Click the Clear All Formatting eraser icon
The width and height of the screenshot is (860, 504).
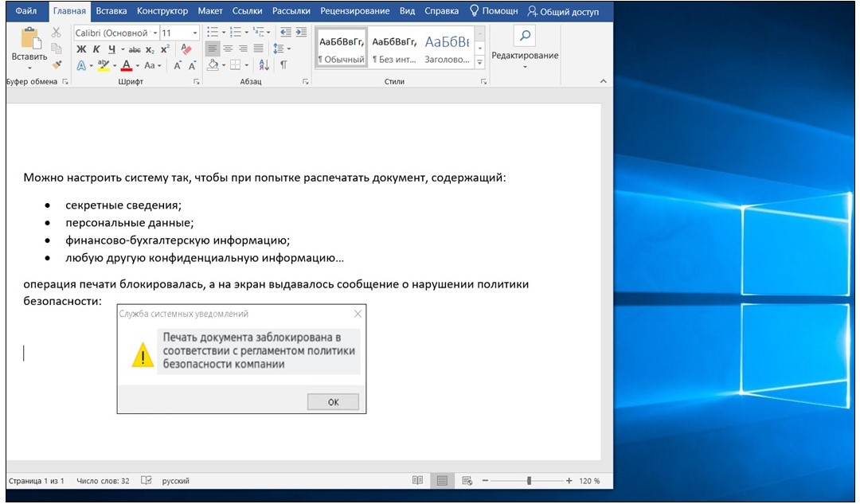pos(186,49)
